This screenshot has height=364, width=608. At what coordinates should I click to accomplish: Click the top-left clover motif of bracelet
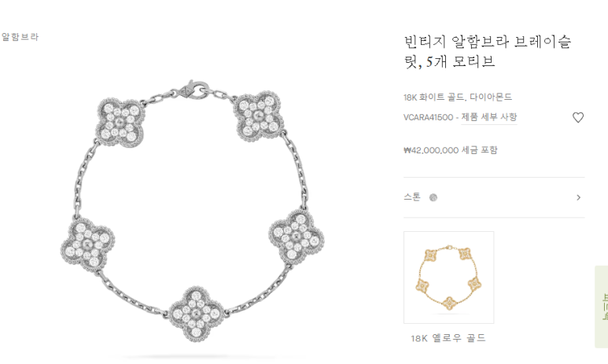coord(120,123)
